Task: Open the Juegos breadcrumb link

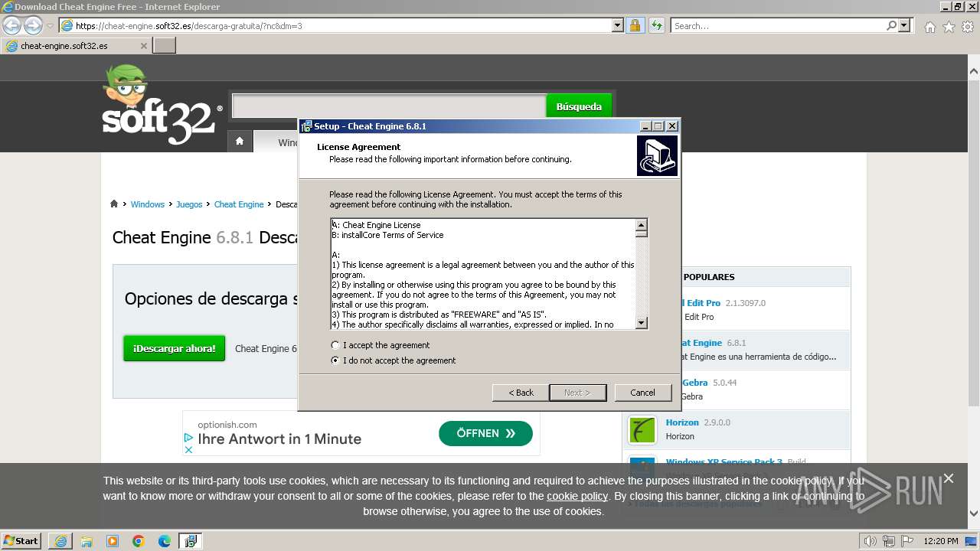Action: pyautogui.click(x=189, y=204)
